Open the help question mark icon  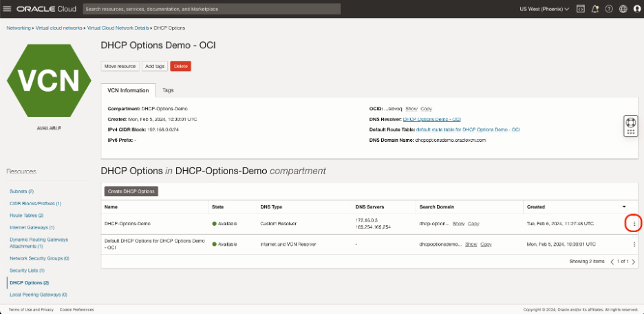pos(609,9)
